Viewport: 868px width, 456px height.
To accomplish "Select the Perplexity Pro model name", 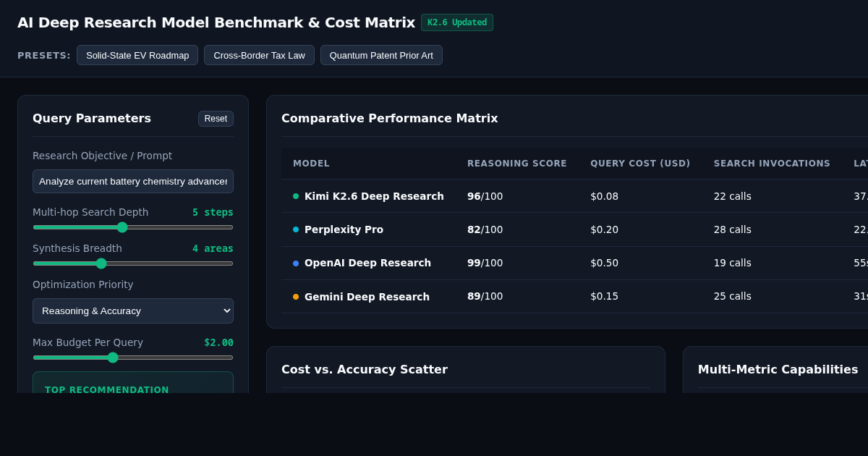I will [x=344, y=229].
